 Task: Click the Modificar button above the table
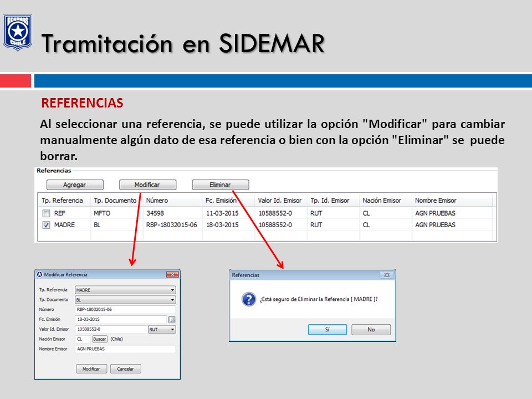point(147,185)
